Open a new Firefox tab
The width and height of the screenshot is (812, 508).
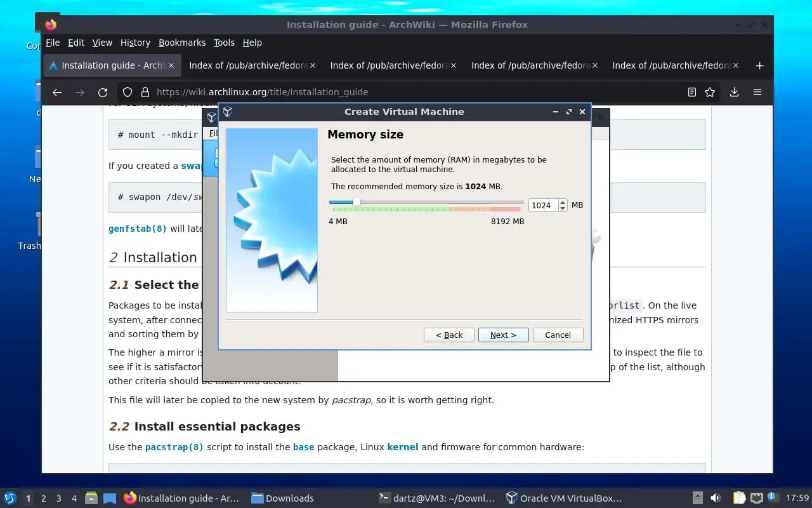(x=759, y=65)
